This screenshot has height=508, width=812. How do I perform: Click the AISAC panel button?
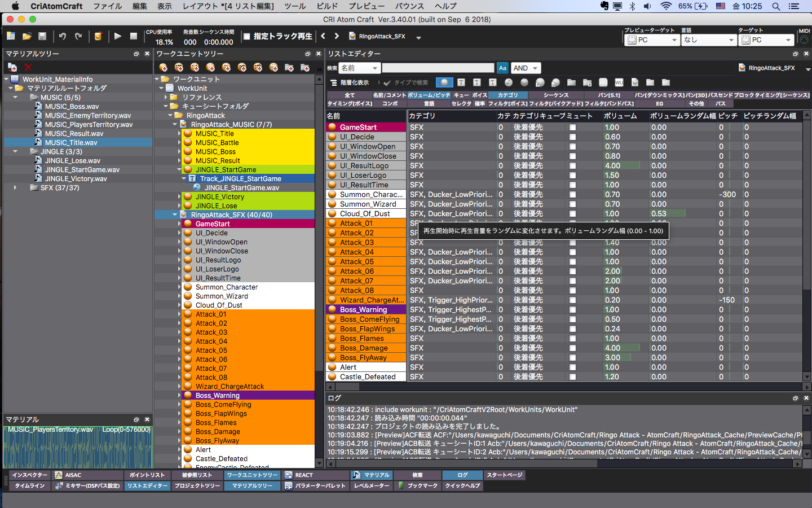(x=89, y=475)
